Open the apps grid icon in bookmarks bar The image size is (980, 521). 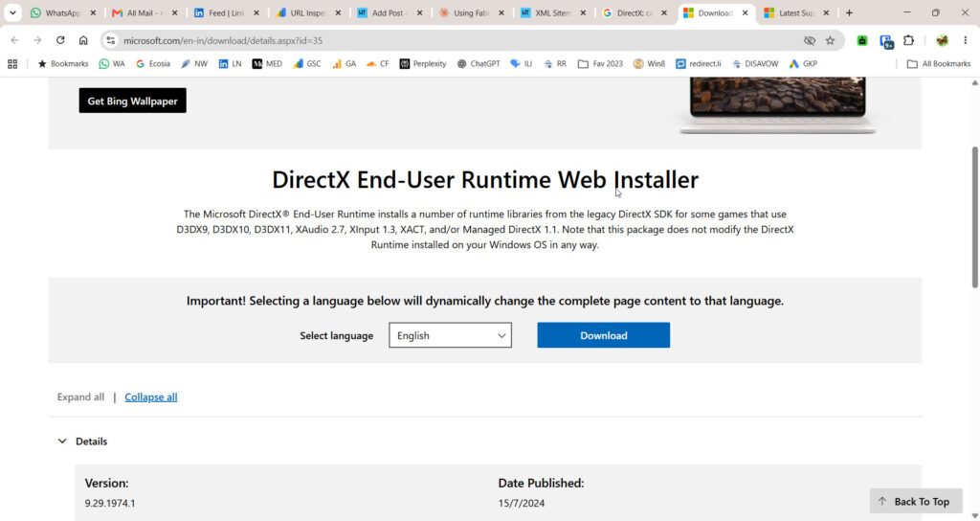(12, 64)
